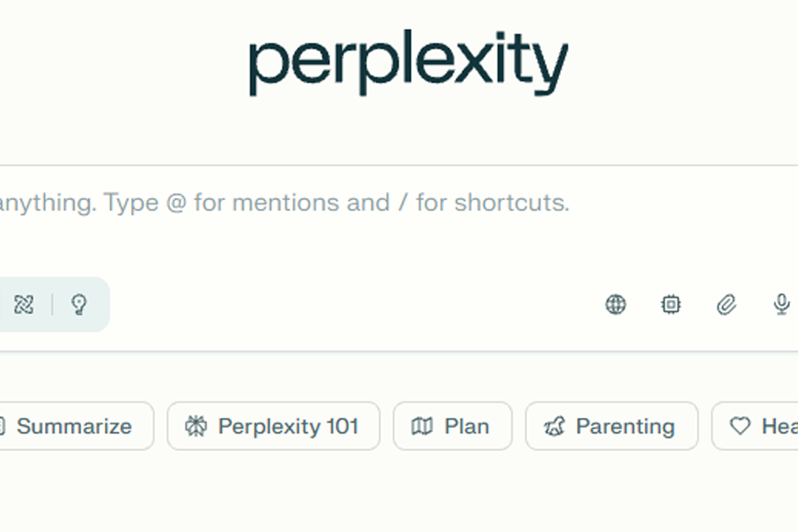
Task: Click the heart icon on Health chip
Action: click(x=740, y=426)
